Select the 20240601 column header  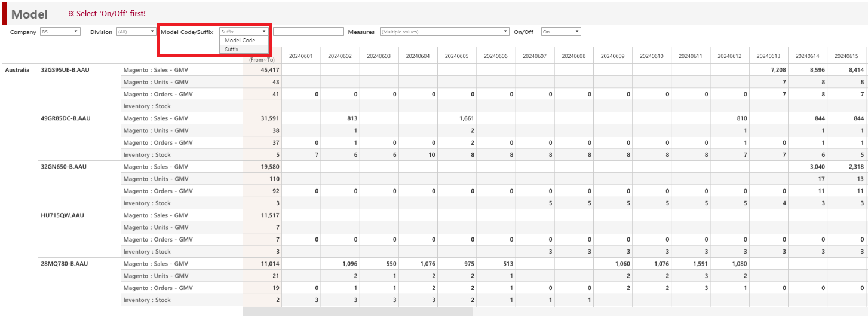[300, 56]
